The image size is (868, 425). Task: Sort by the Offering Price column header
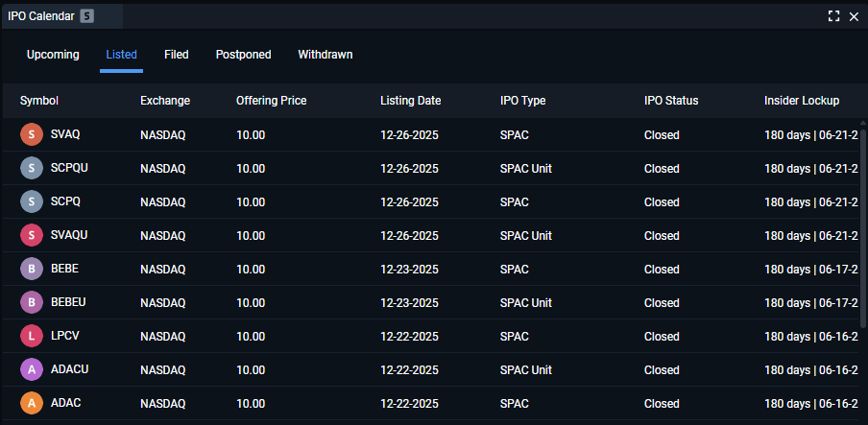[x=271, y=101]
